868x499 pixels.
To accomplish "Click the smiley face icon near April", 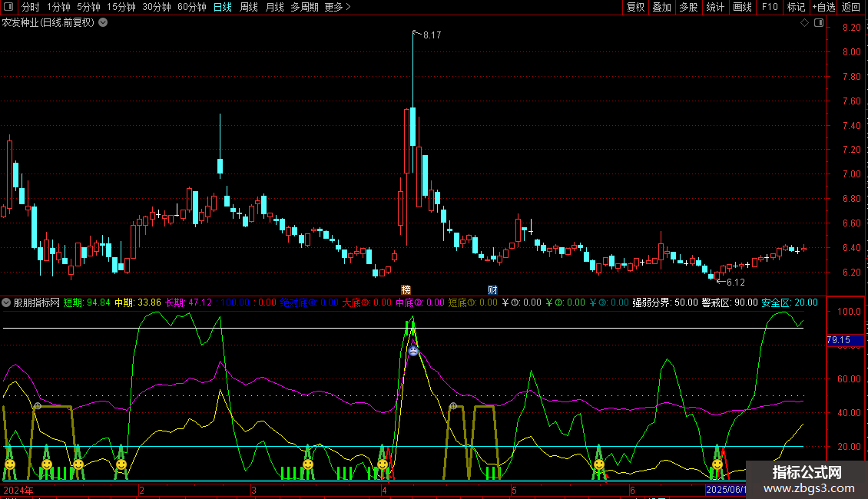I will click(382, 464).
